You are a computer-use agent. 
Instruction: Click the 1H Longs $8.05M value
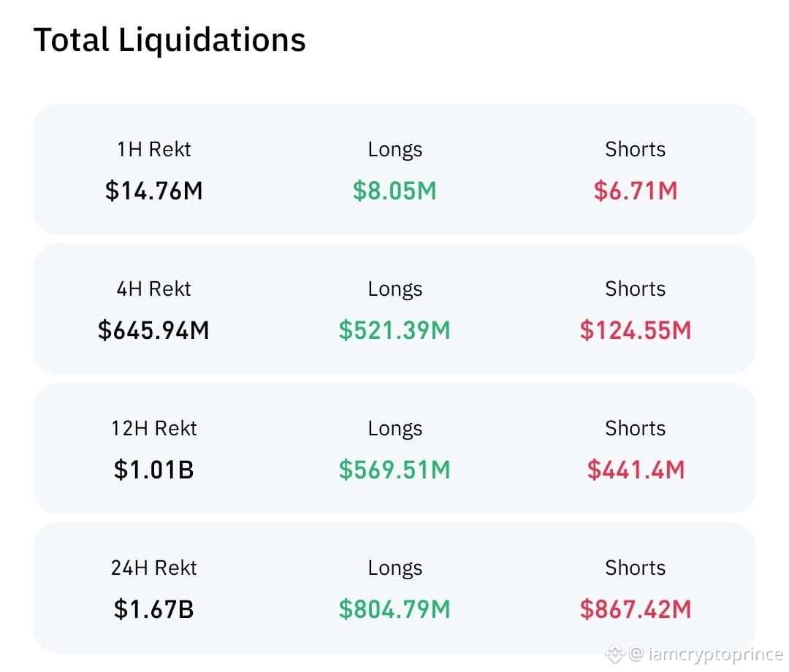(394, 191)
